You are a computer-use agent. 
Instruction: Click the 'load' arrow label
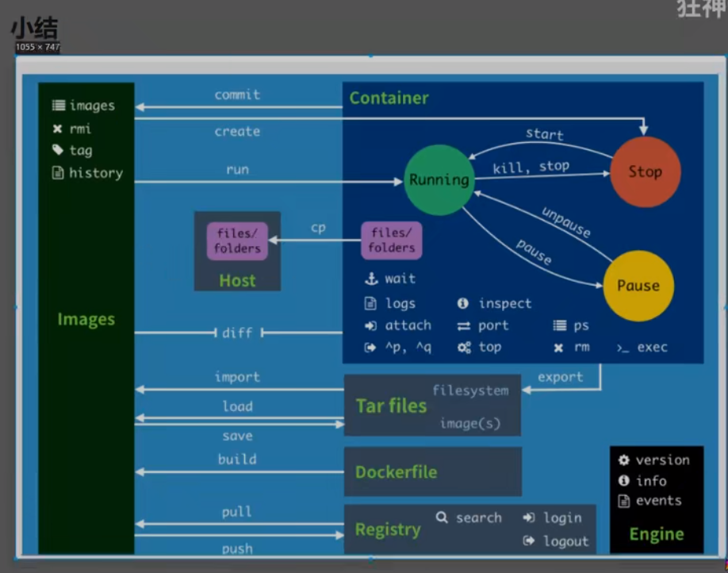pos(238,406)
